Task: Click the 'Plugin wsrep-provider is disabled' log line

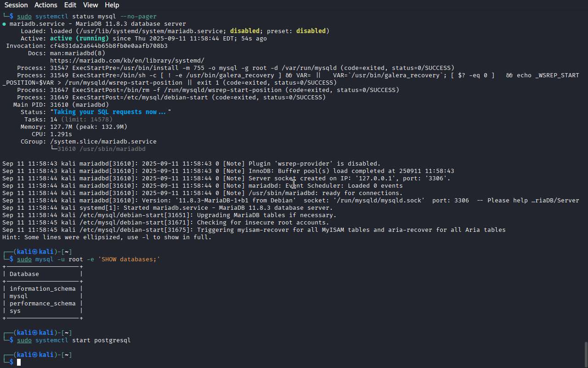Action: tap(192, 164)
